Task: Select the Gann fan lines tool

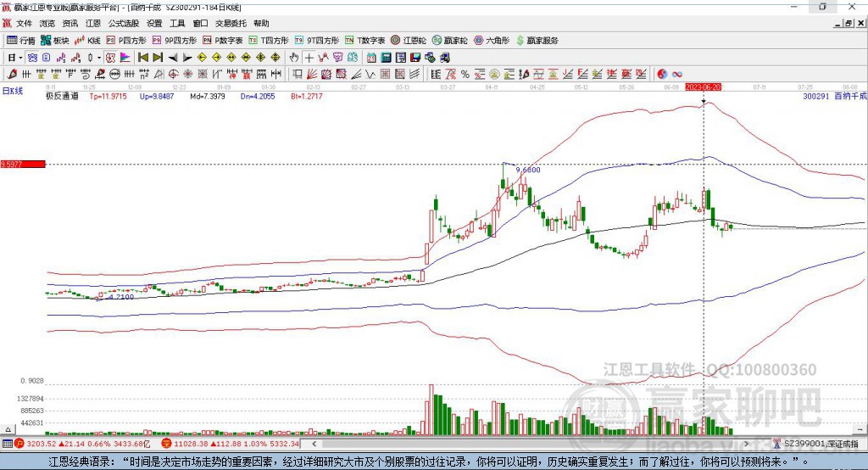Action: pos(312,75)
